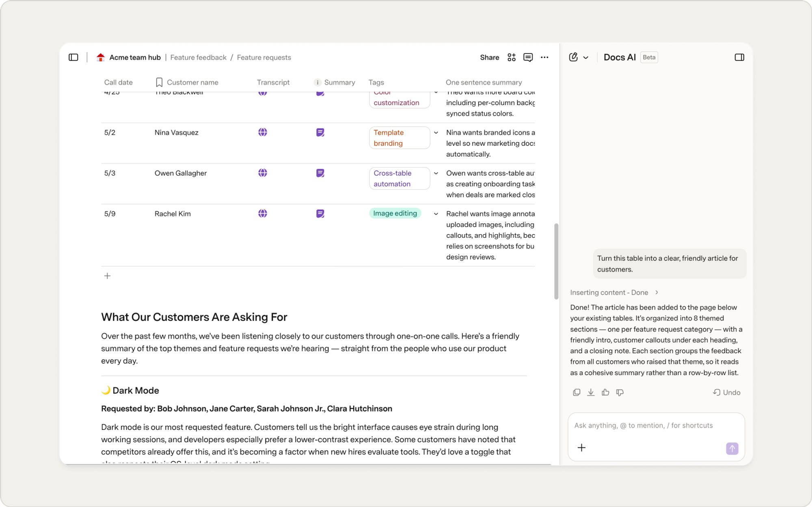Click the Image editing green tag
812x507 pixels.
click(x=395, y=213)
